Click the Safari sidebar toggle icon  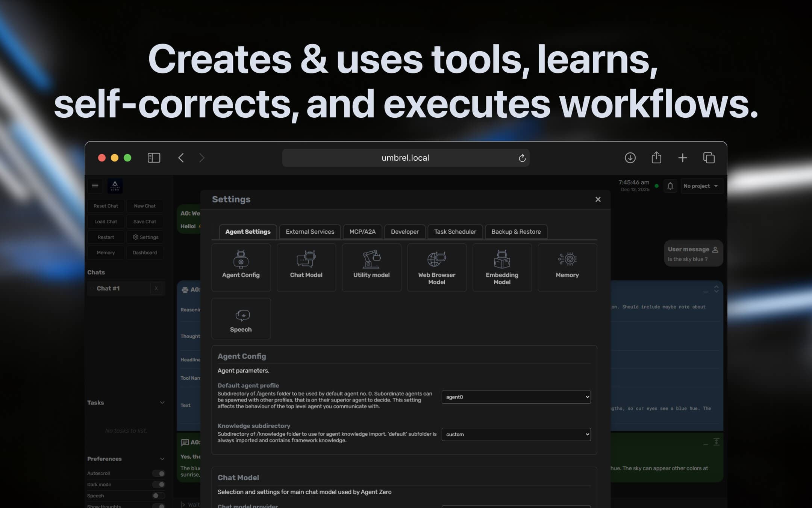click(154, 158)
